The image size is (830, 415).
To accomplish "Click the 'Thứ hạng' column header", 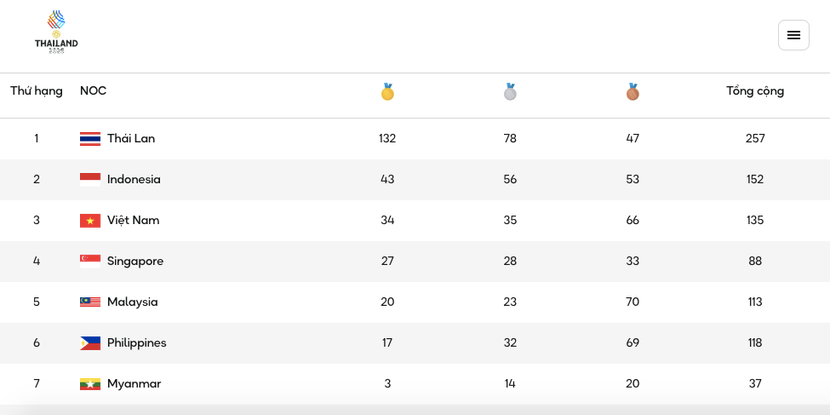I will click(36, 91).
